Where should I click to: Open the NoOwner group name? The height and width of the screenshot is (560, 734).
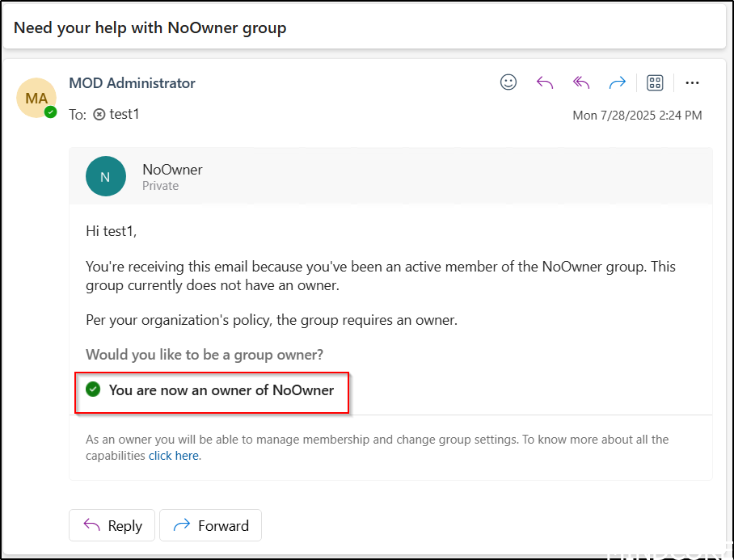coord(172,170)
